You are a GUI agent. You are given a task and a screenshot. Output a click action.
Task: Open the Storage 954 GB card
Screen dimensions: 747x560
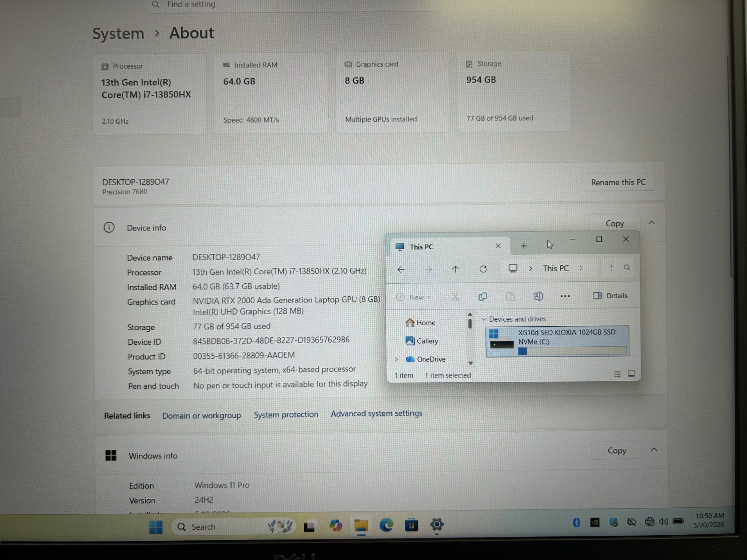point(514,91)
